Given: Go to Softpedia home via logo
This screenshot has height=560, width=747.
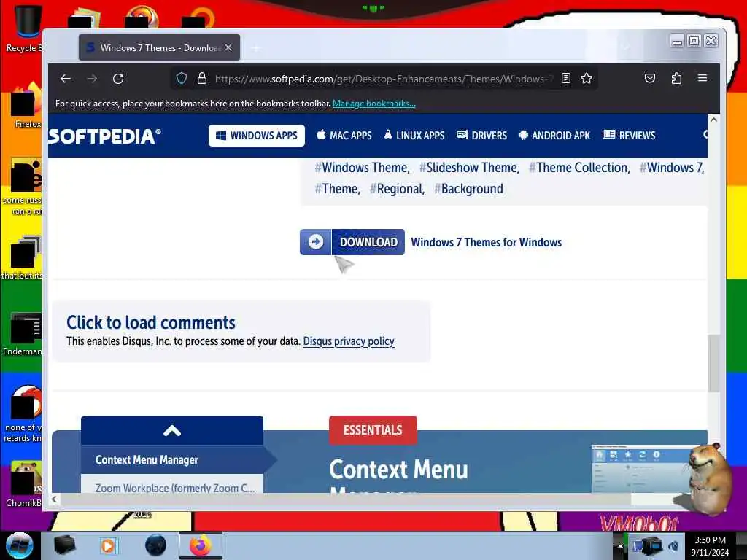Looking at the screenshot, I should click(x=104, y=136).
